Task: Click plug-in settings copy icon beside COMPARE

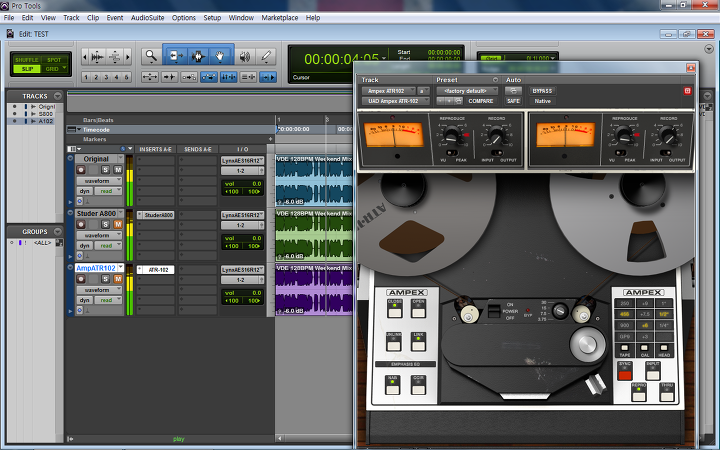Action: pyautogui.click(x=458, y=101)
